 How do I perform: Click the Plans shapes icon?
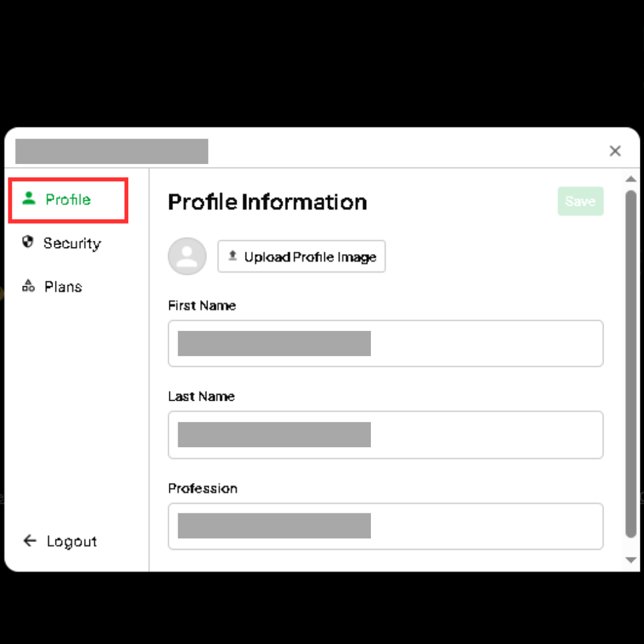coord(28,286)
